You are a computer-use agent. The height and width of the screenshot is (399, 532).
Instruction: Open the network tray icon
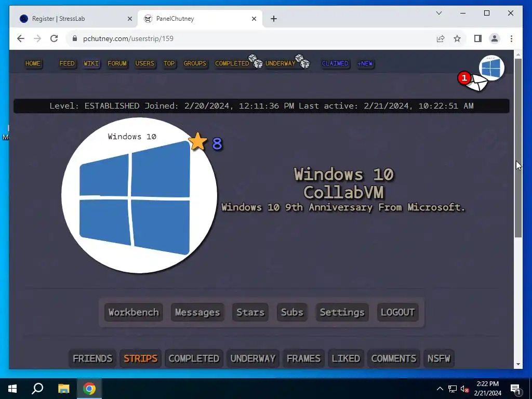click(x=453, y=389)
